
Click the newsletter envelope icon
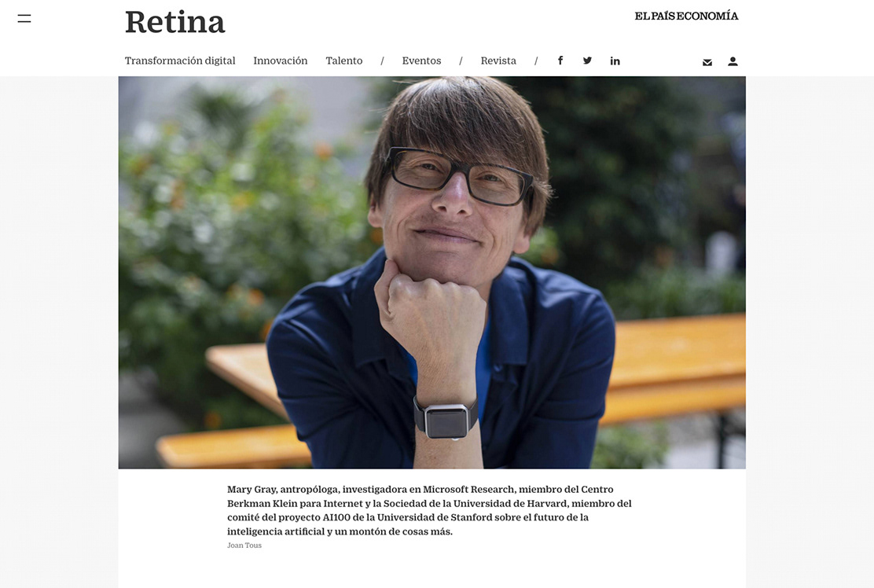point(707,62)
